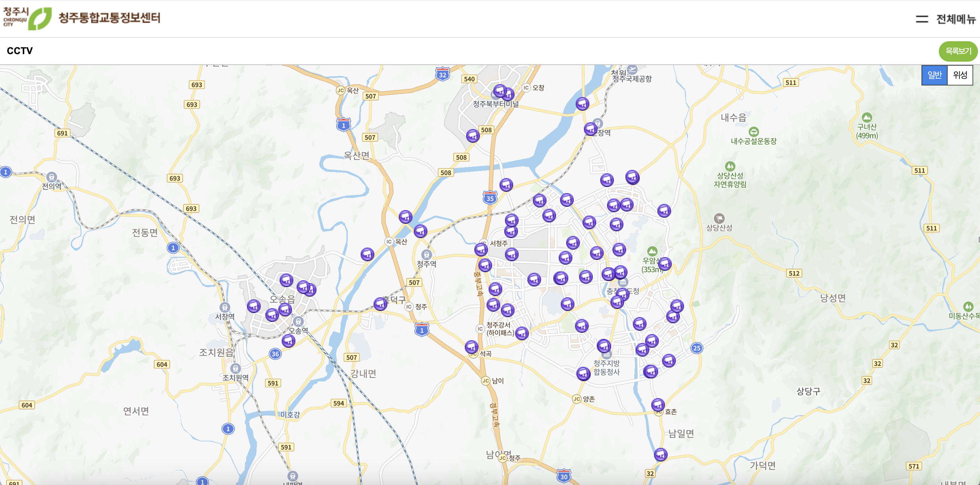Switch map to 일반 normal view
This screenshot has width=980, height=485.
point(934,75)
